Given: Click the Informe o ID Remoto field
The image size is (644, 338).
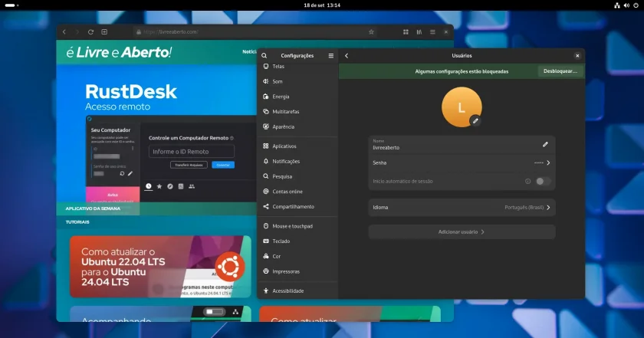Looking at the screenshot, I should (192, 152).
